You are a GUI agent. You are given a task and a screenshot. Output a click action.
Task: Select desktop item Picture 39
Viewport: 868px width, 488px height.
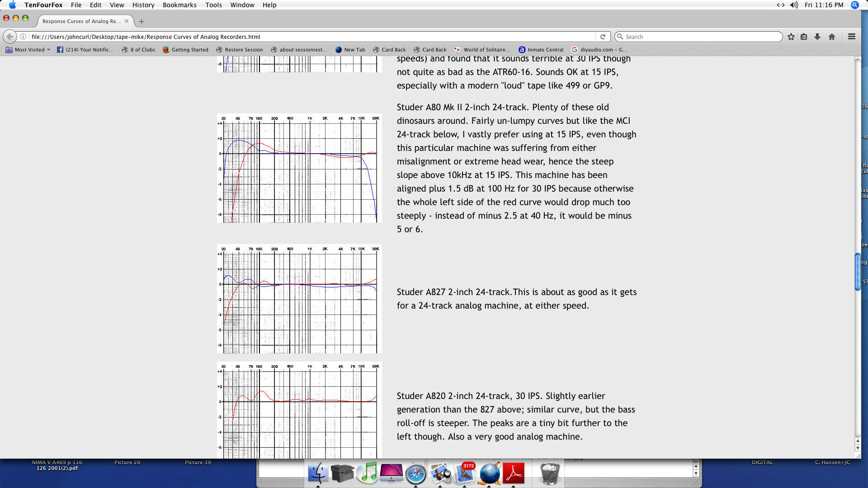(198, 462)
